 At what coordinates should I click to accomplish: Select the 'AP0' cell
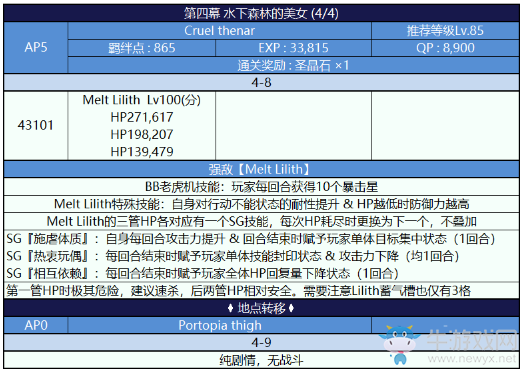36,325
